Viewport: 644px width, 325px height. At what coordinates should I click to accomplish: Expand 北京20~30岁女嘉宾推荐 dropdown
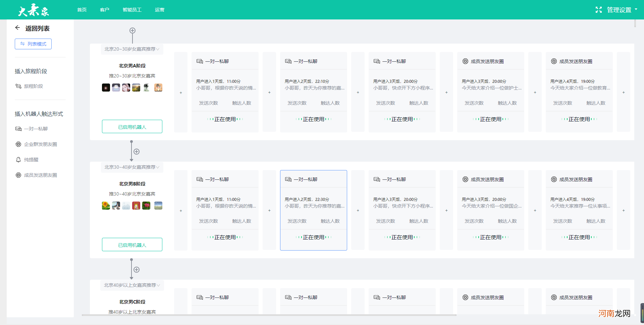132,49
